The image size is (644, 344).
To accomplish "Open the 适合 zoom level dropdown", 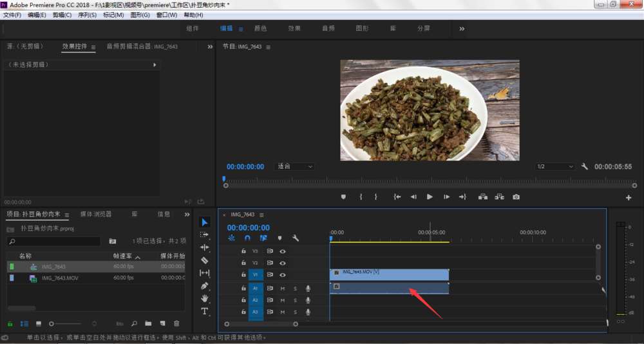I will [x=295, y=166].
